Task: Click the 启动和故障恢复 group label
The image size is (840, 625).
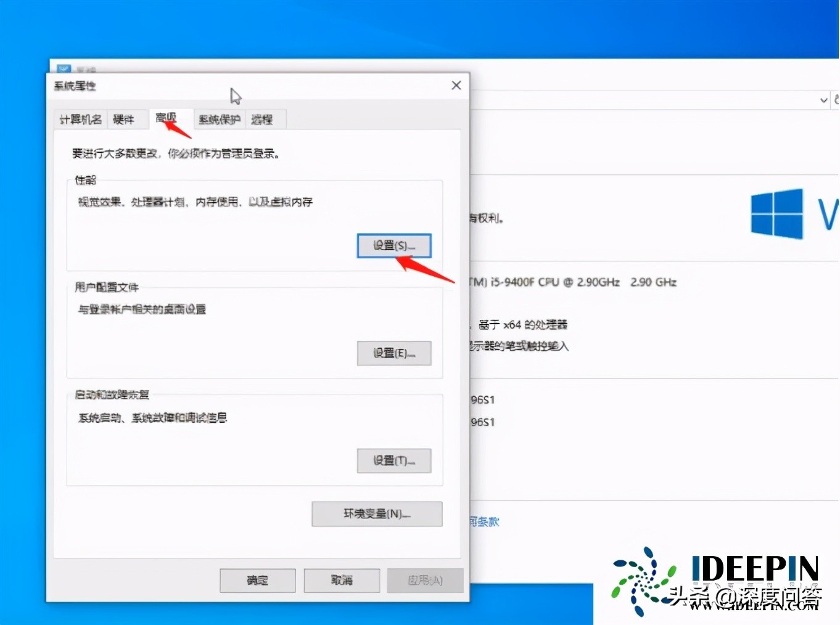Action: pyautogui.click(x=112, y=394)
